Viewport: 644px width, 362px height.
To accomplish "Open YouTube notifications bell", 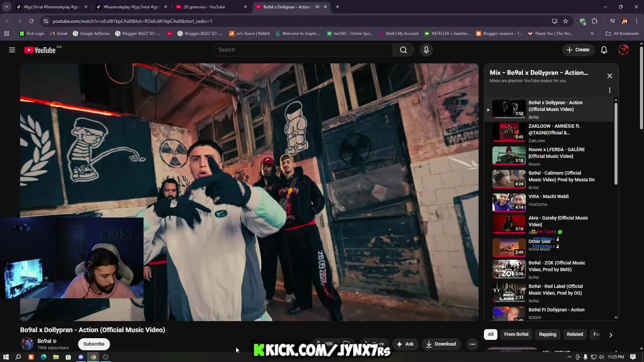I will tap(604, 50).
